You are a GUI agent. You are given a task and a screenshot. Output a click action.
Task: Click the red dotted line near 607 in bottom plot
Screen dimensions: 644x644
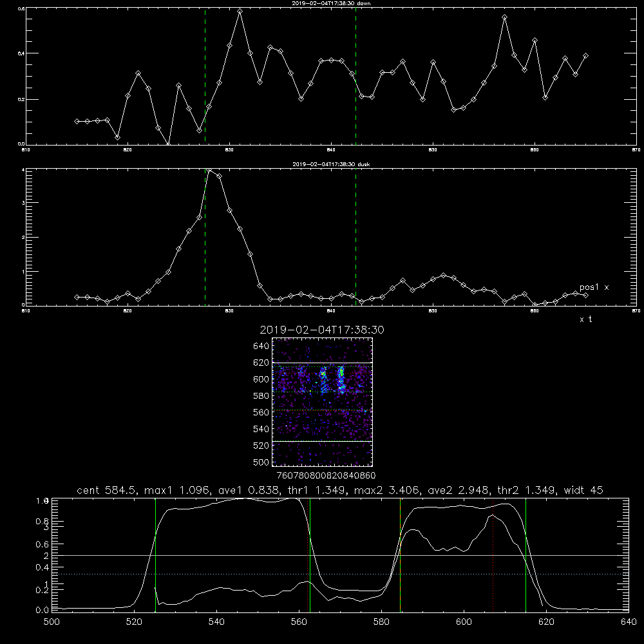click(x=493, y=555)
